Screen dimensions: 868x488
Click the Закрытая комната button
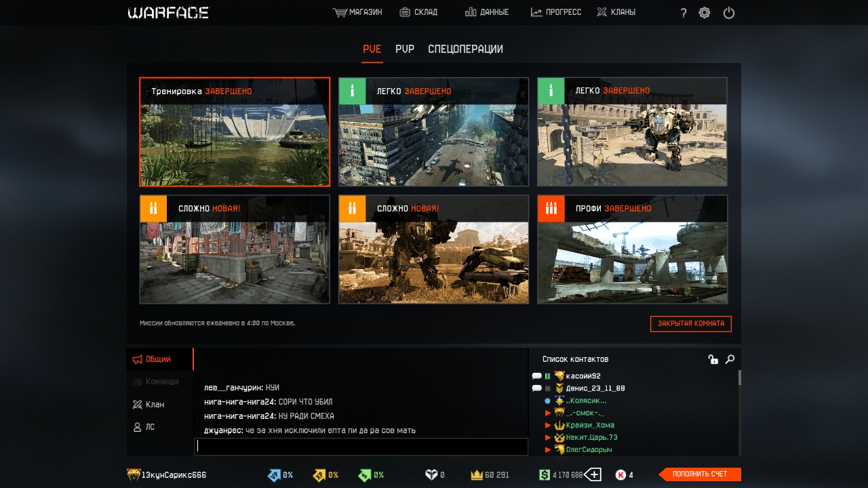coord(691,324)
